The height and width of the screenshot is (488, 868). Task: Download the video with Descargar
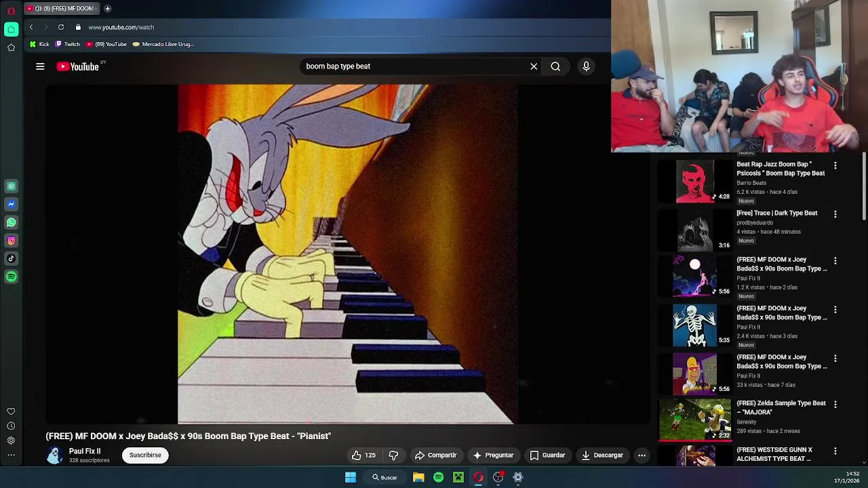coord(602,455)
